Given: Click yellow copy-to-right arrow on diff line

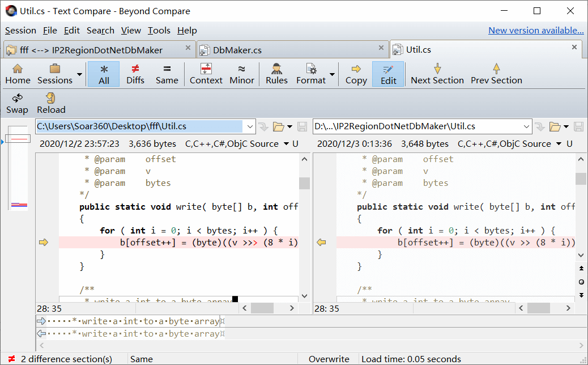Looking at the screenshot, I should (44, 243).
